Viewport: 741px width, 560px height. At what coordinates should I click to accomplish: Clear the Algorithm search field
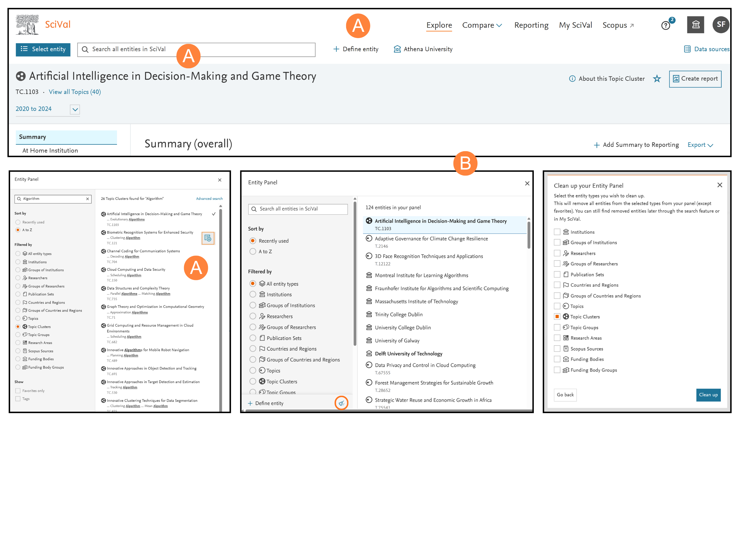[x=87, y=199]
